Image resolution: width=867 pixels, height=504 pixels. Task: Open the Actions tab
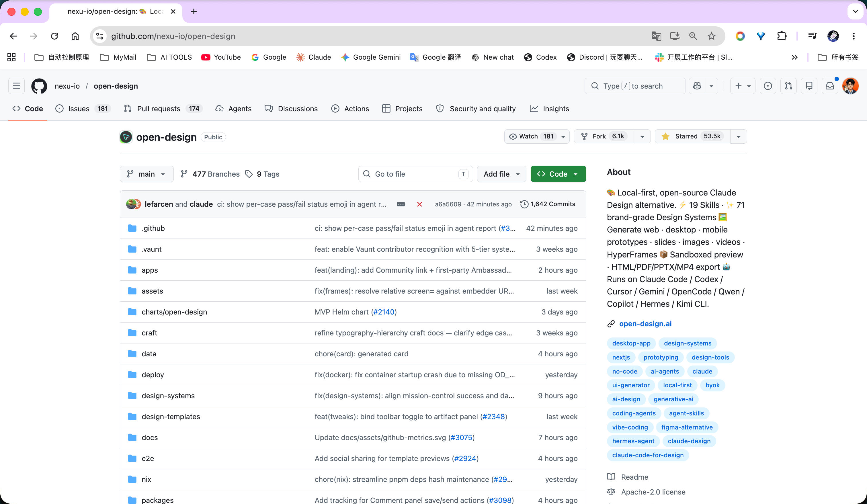point(350,109)
